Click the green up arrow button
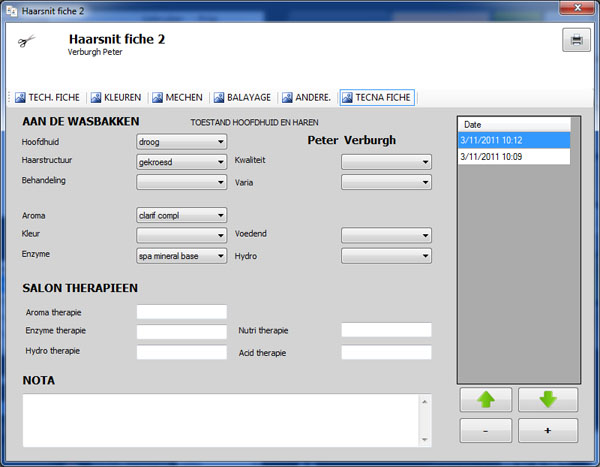The width and height of the screenshot is (600, 467). tap(486, 400)
